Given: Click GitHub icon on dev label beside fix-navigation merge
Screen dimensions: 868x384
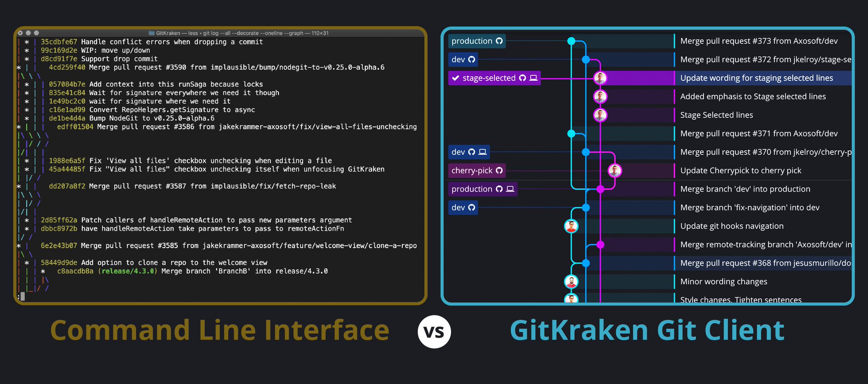Looking at the screenshot, I should [471, 207].
